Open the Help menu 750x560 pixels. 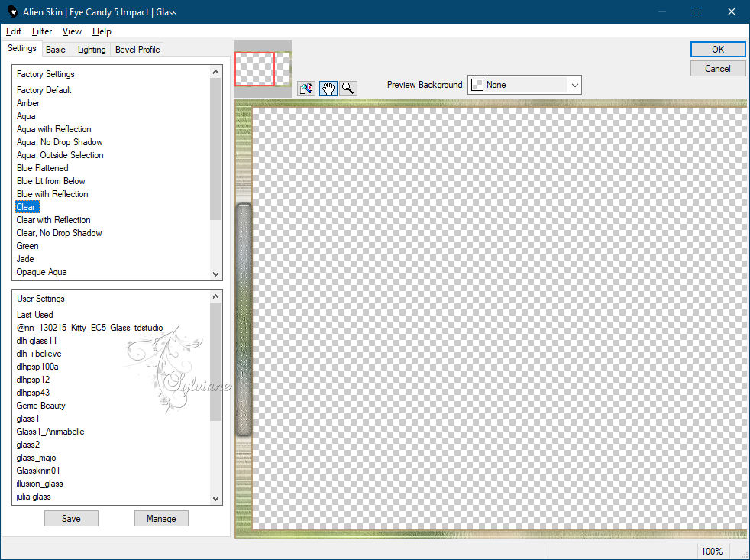point(102,31)
